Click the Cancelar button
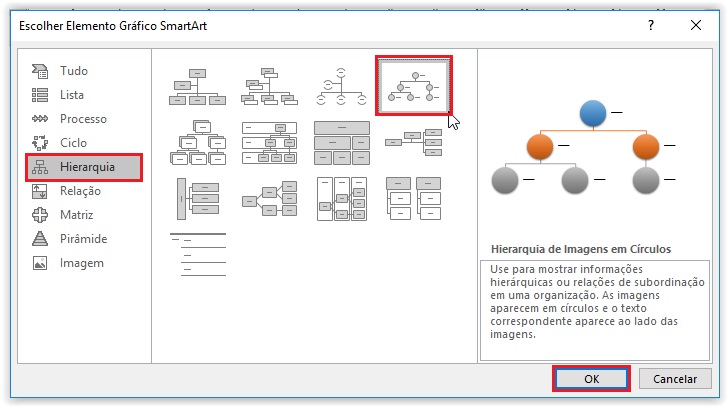The width and height of the screenshot is (728, 407). [675, 379]
